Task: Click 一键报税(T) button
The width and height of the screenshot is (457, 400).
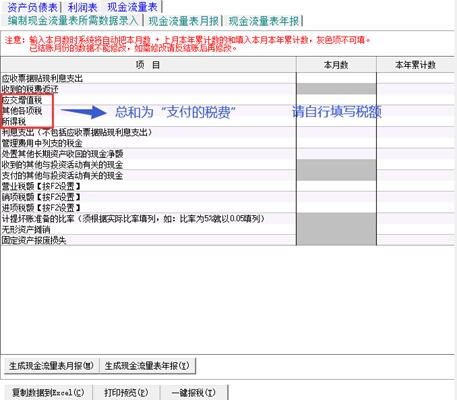Action: click(x=194, y=392)
